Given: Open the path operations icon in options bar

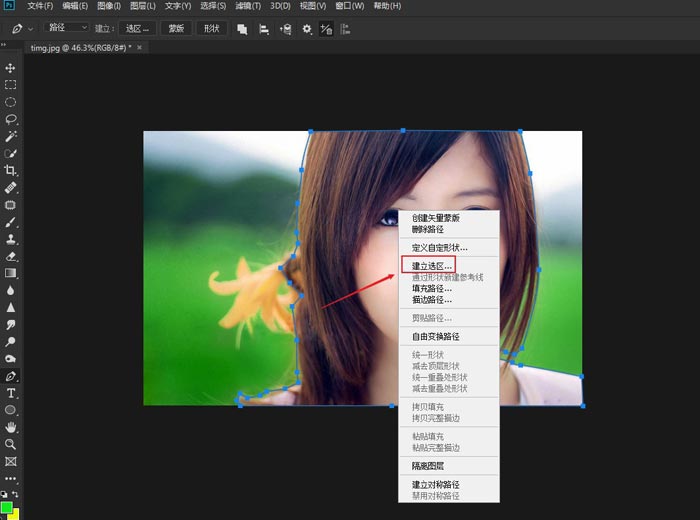Looking at the screenshot, I should (242, 29).
